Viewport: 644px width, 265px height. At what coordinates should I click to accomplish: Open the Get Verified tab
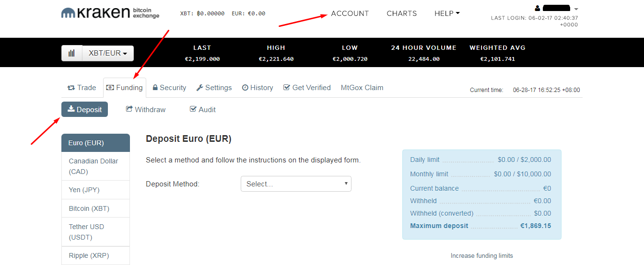[307, 88]
